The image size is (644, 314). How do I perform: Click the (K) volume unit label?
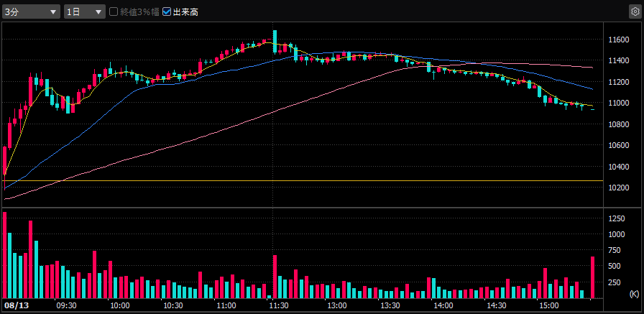(634, 294)
